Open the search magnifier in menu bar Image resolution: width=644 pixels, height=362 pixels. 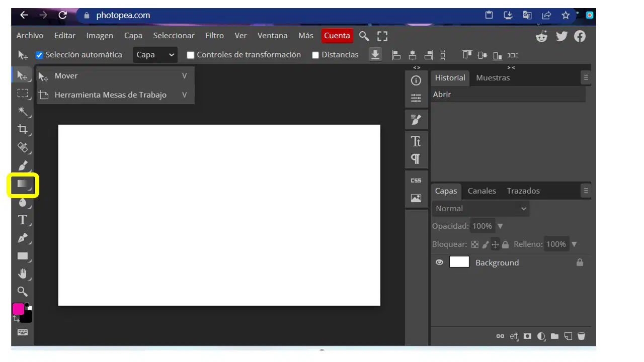[364, 36]
